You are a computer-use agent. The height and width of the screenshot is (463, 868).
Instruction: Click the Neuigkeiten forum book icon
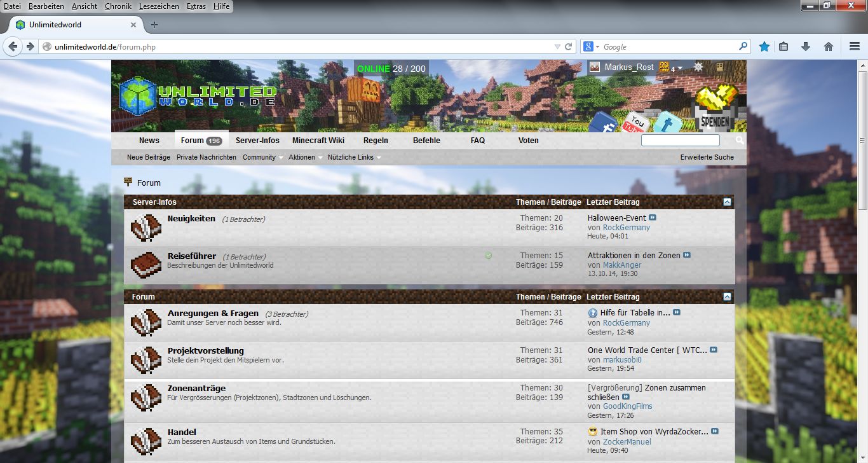click(x=146, y=228)
